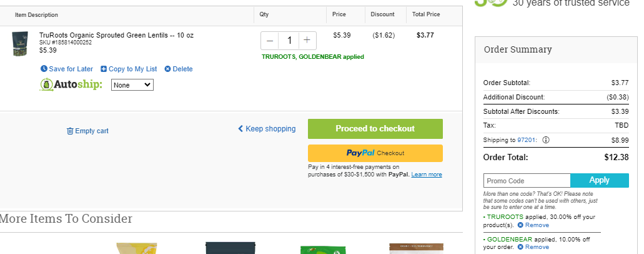The image size is (644, 254).
Task: Click the Delete item x icon
Action: 167,69
